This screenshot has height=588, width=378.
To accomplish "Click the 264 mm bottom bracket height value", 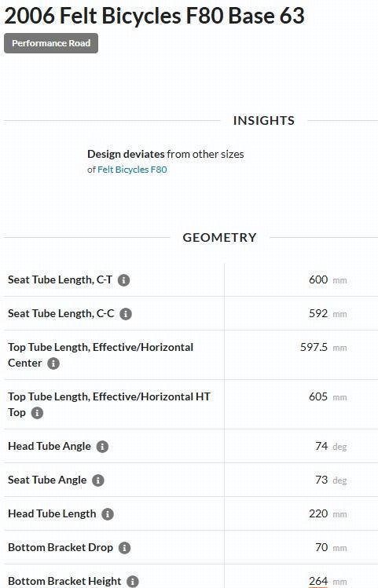I will (328, 581).
